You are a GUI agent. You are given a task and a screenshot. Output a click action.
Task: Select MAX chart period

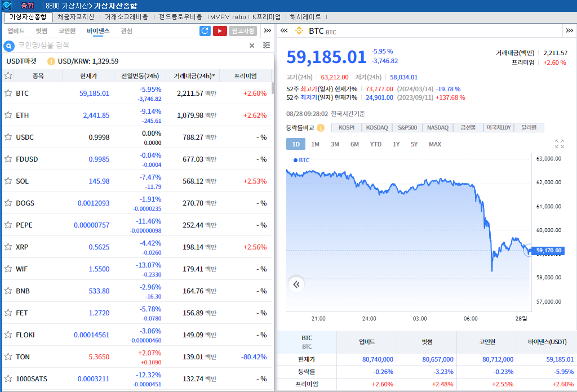(435, 144)
